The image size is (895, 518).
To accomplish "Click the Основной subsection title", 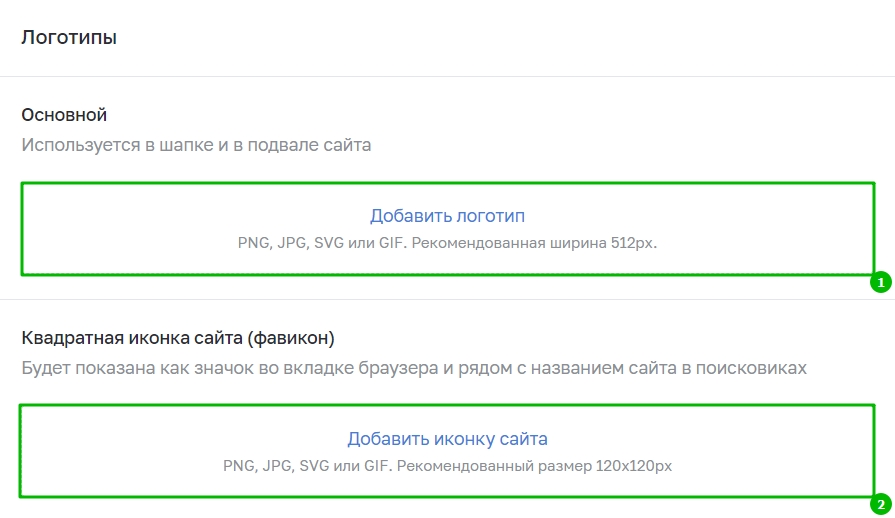I will 64,115.
